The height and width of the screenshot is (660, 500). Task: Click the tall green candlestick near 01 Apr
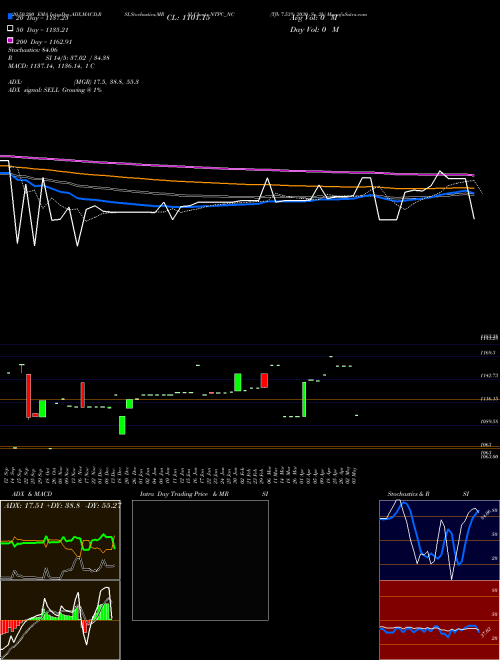pyautogui.click(x=304, y=399)
